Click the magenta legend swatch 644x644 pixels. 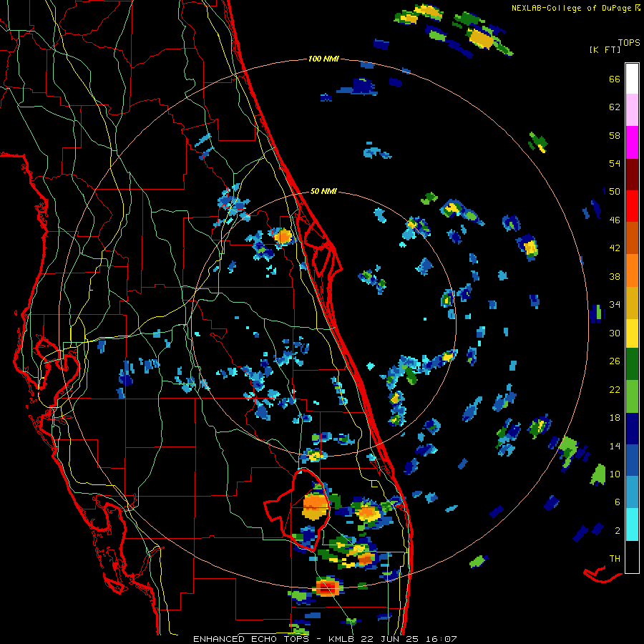[632, 142]
